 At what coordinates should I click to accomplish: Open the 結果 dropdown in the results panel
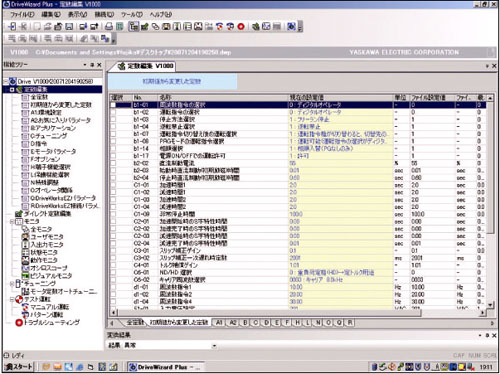214,346
